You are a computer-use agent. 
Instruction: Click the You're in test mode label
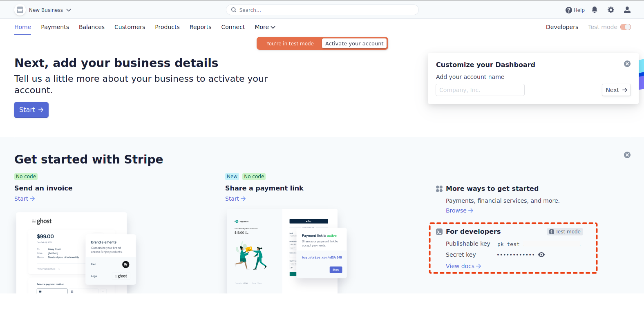[290, 44]
